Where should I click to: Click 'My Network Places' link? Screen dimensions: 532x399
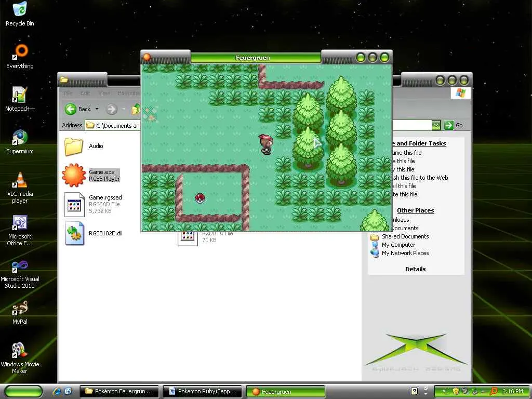405,253
